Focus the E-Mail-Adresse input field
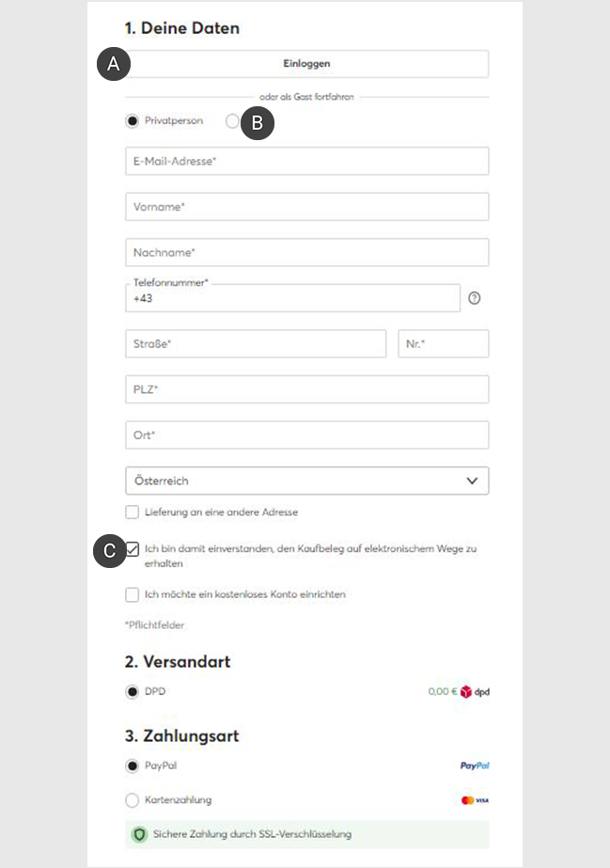The image size is (610, 868). (x=307, y=161)
